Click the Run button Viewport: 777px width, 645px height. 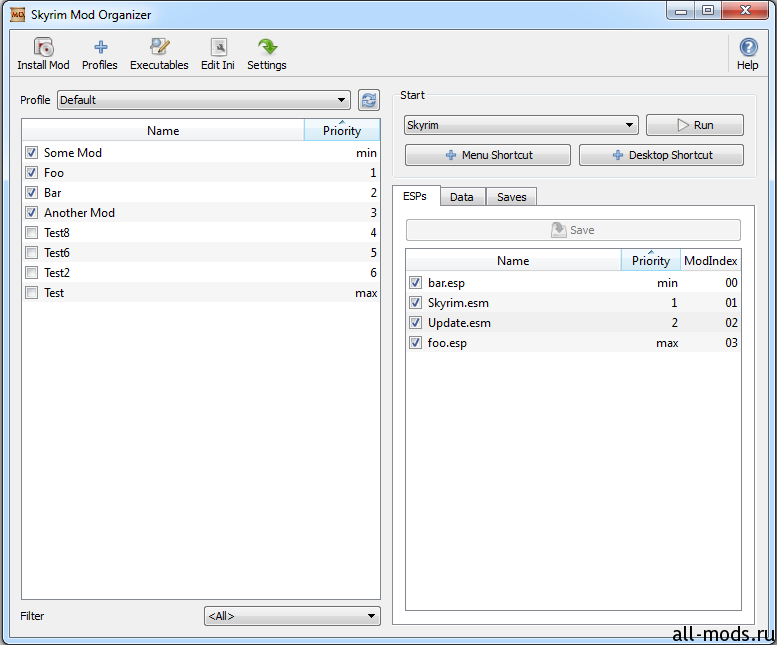coord(695,125)
